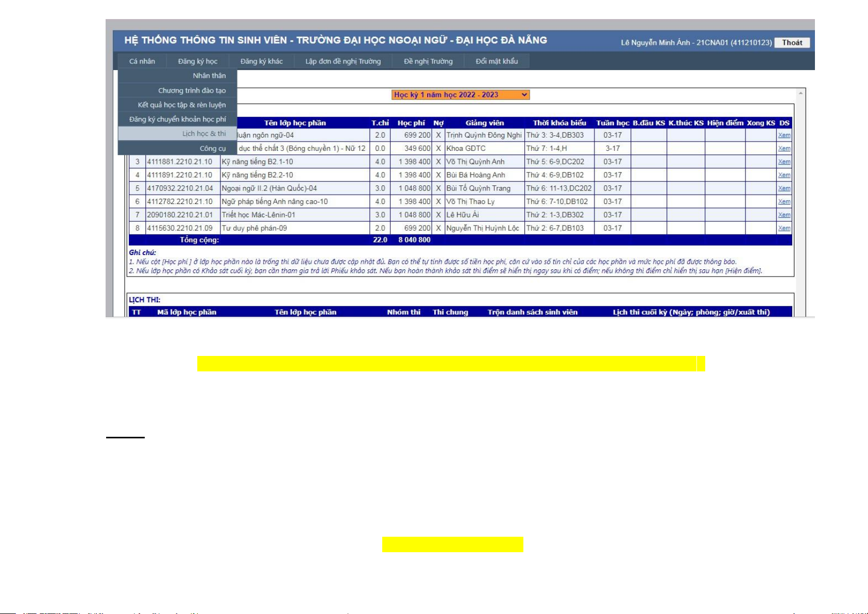Click Xem link for Ngoại ngữ II.2 (Hàn Quốc)-04
Screen dimensions: 868x614
(x=784, y=189)
